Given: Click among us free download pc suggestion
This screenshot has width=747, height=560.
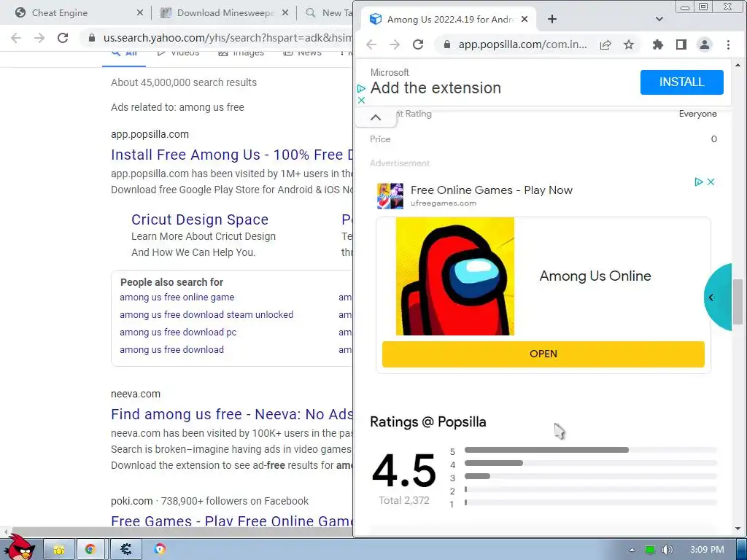Looking at the screenshot, I should [x=178, y=332].
